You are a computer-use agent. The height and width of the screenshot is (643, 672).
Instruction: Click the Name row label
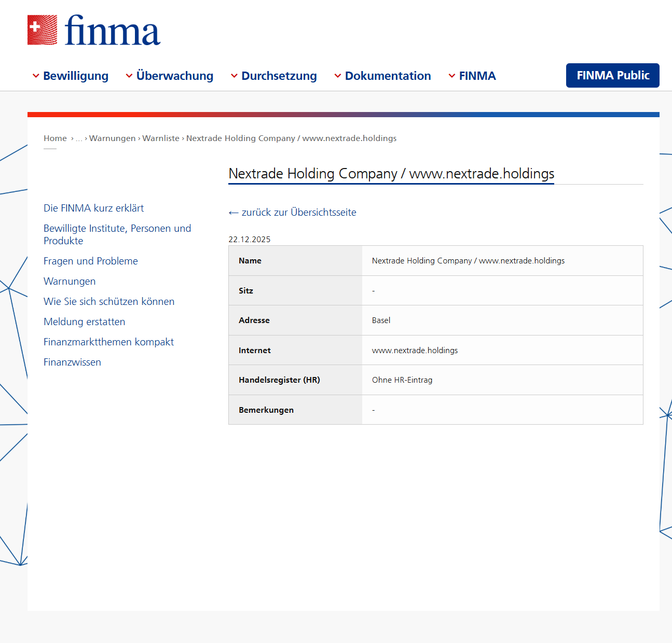coord(250,261)
